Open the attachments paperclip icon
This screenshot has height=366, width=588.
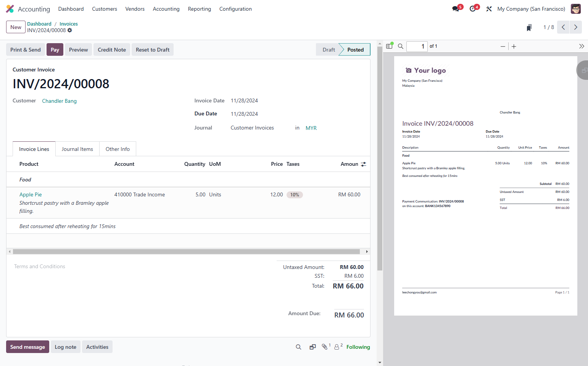(325, 347)
